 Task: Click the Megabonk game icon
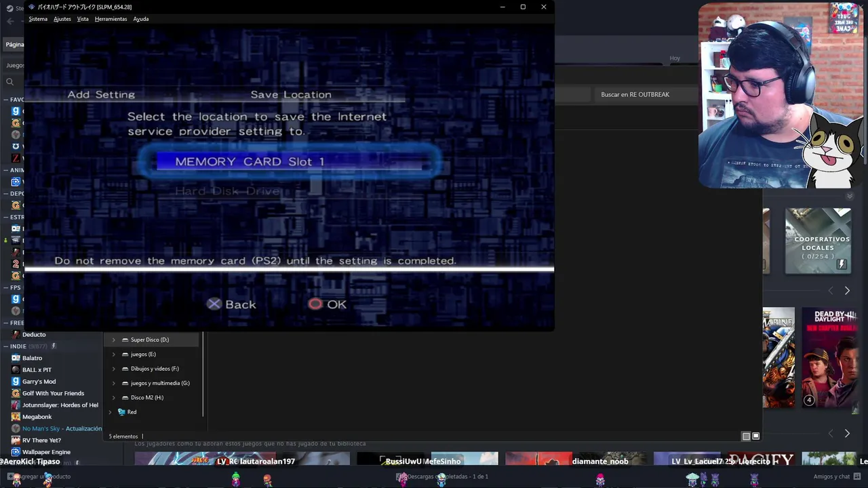(16, 417)
